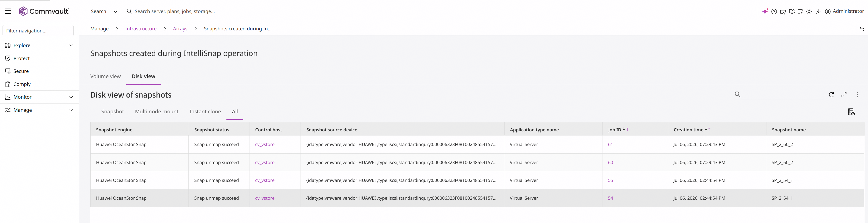Open the help question mark icon
This screenshot has height=223, width=868.
[774, 11]
